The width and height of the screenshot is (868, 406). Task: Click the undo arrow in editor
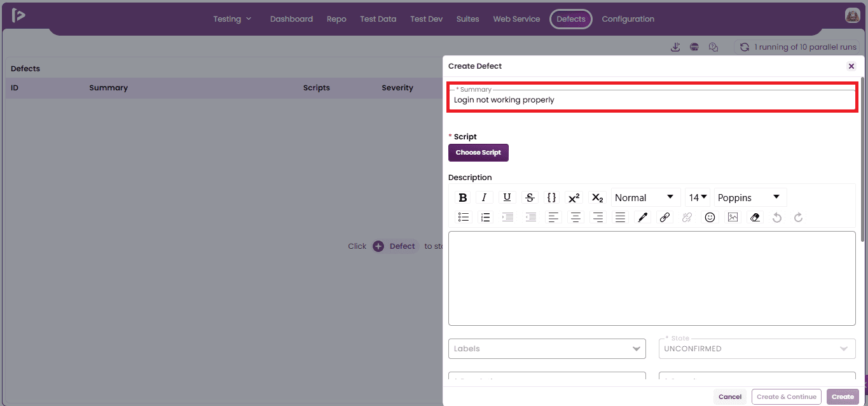click(776, 218)
